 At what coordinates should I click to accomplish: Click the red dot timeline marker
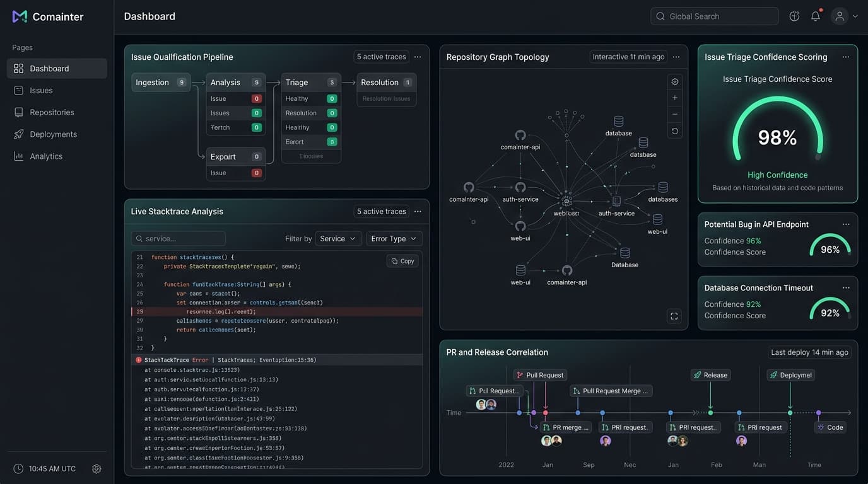(x=545, y=413)
